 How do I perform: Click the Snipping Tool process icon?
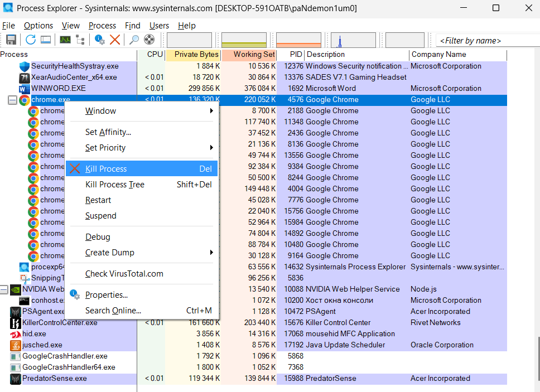[x=25, y=278]
